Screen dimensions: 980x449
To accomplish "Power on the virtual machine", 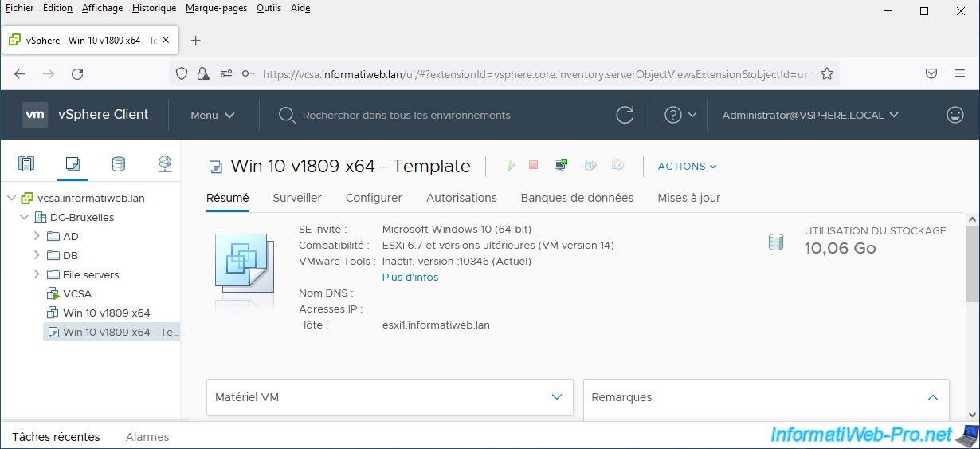I will click(x=511, y=165).
